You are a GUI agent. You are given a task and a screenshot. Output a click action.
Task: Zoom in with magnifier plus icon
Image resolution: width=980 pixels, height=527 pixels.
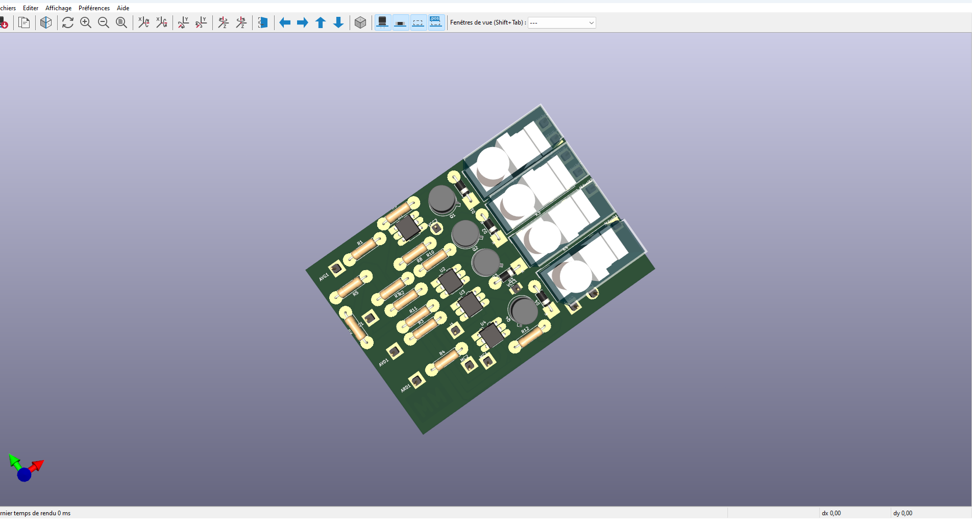coord(86,23)
